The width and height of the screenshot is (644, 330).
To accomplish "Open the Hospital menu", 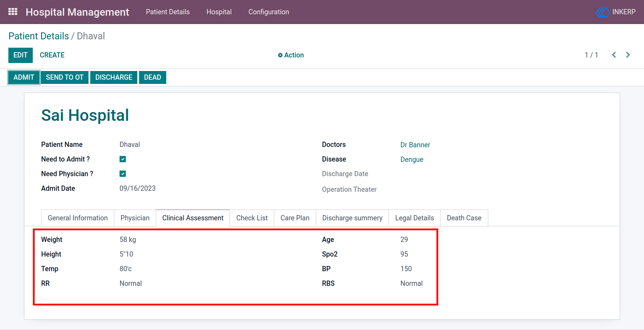I will [x=219, y=12].
